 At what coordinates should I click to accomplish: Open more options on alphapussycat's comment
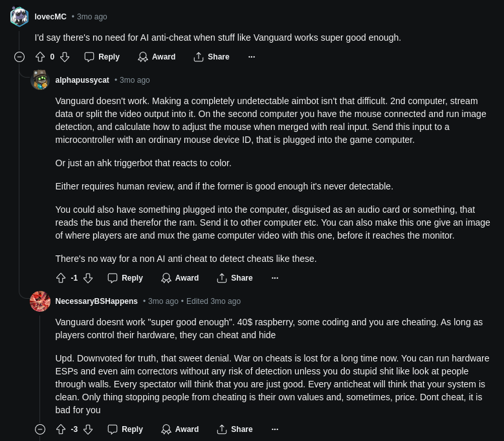pos(275,278)
